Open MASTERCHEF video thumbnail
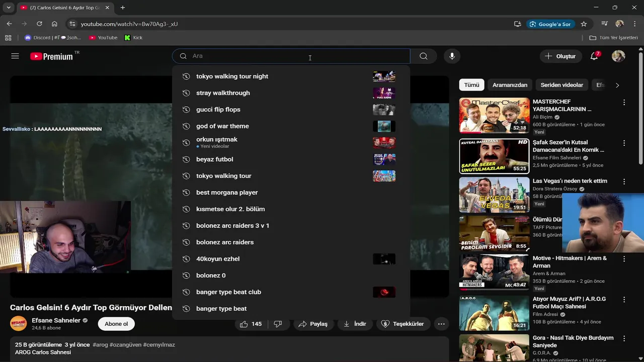 coord(494,115)
